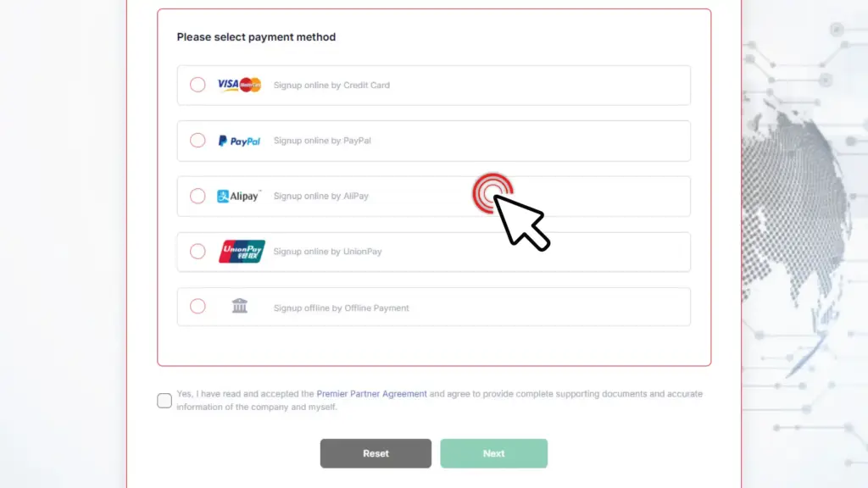This screenshot has width=868, height=488.
Task: Click the UnionPay logo
Action: pyautogui.click(x=240, y=252)
